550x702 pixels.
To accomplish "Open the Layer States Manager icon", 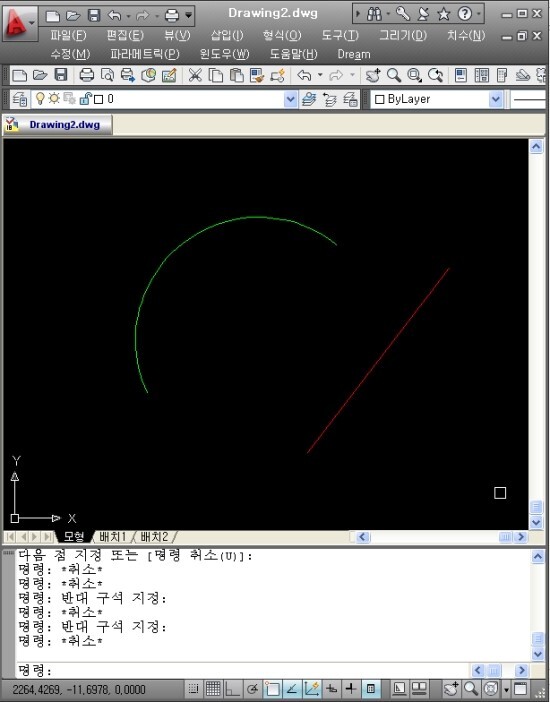I will pos(350,99).
